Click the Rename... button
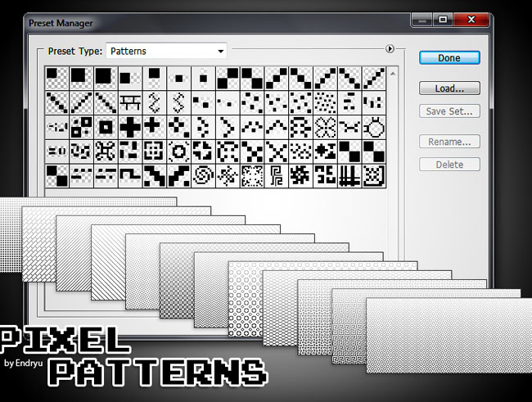The image size is (532, 402). click(449, 142)
